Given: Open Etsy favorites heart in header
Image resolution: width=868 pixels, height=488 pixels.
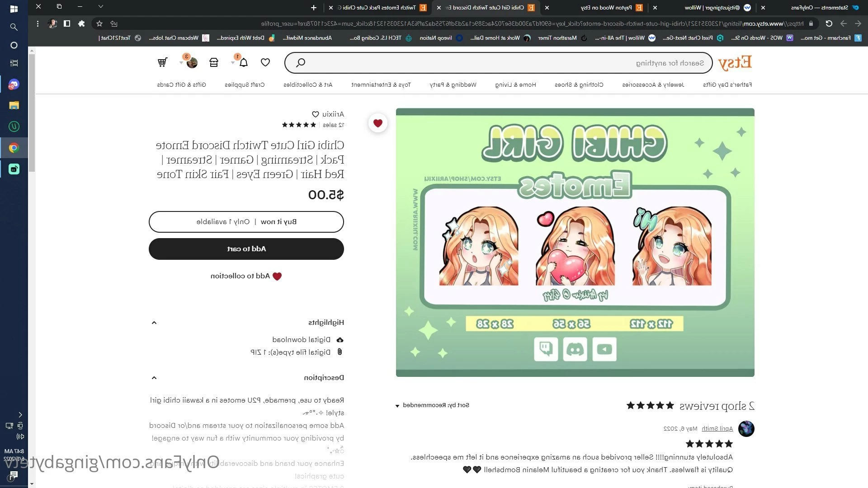Looking at the screenshot, I should [265, 62].
